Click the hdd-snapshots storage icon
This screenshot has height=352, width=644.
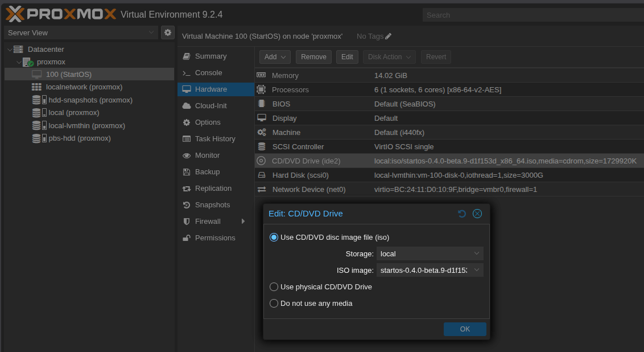pos(39,100)
